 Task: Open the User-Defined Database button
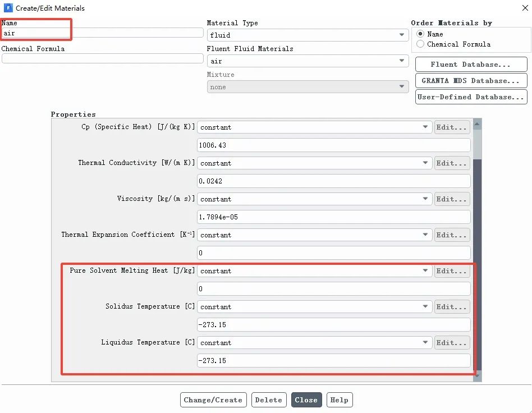pyautogui.click(x=471, y=97)
